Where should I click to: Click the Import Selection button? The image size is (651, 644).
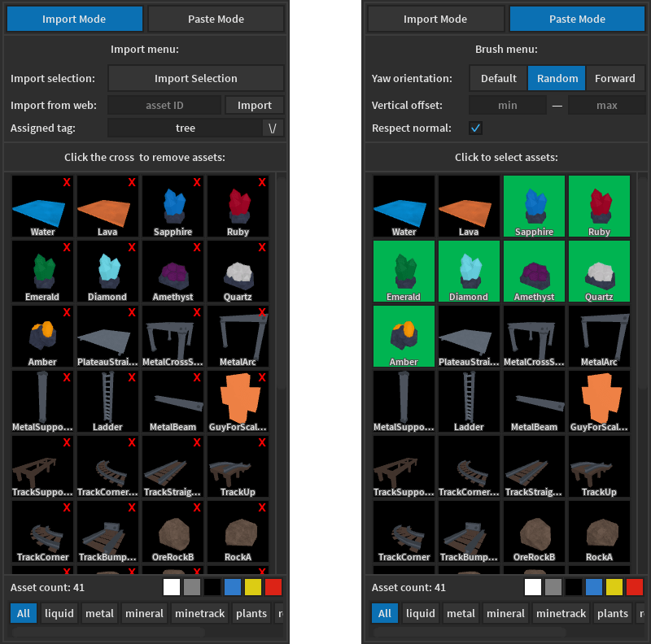point(195,78)
